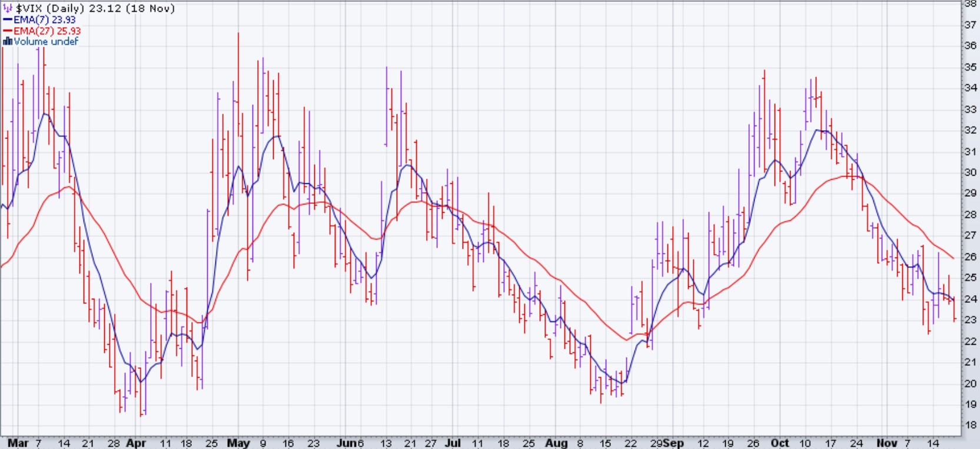Click the blue EMA(7) line swatch in legend

pyautogui.click(x=8, y=20)
